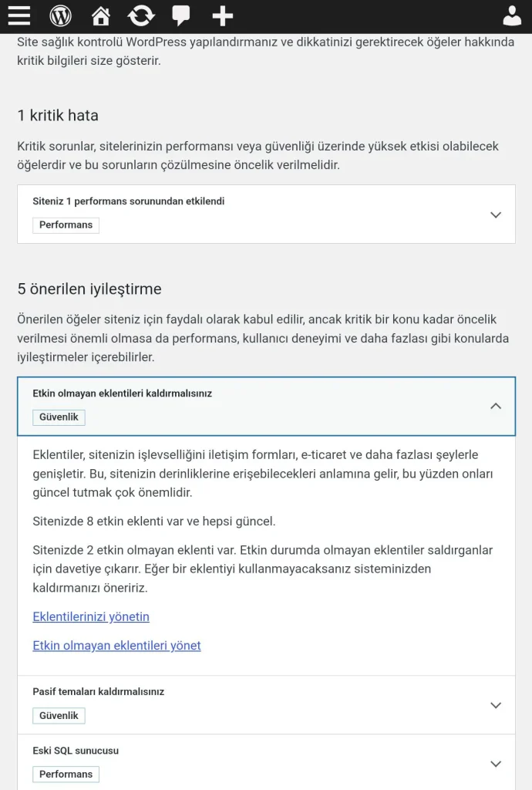This screenshot has height=790, width=532.
Task: Expand Eski SQL sunucusu chevron
Action: click(x=496, y=764)
